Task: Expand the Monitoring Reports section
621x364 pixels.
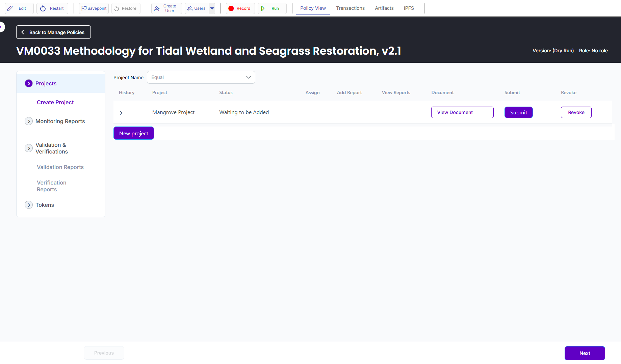Action: [x=29, y=121]
